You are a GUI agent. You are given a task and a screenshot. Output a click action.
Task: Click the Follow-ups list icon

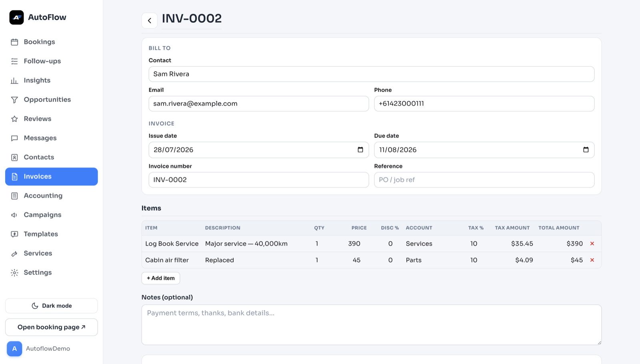click(x=14, y=61)
